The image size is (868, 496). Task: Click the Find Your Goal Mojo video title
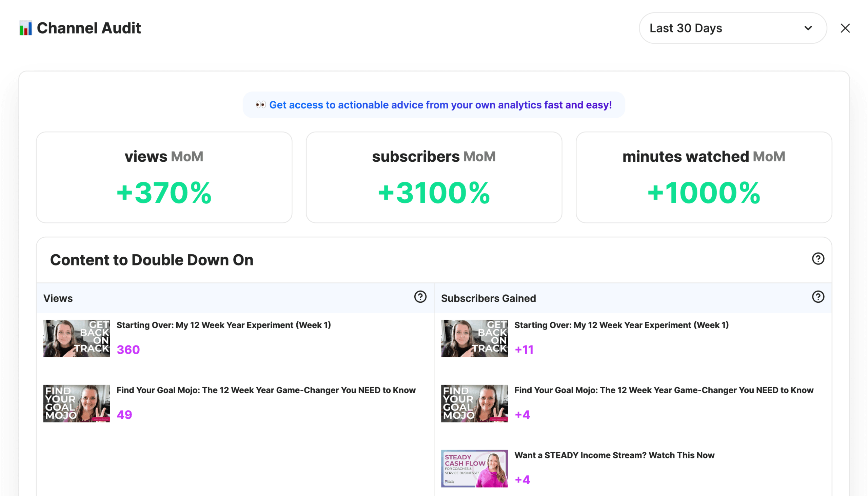[x=266, y=390]
